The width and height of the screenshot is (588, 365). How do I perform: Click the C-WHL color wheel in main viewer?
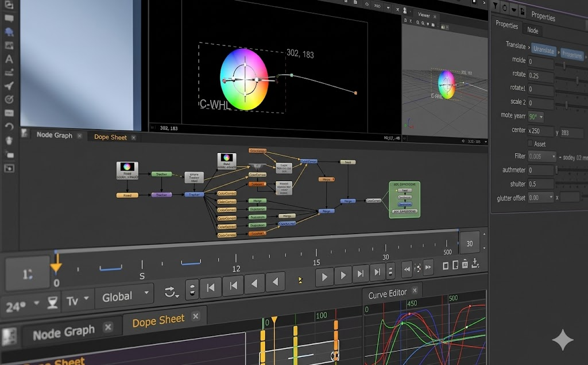(x=244, y=79)
